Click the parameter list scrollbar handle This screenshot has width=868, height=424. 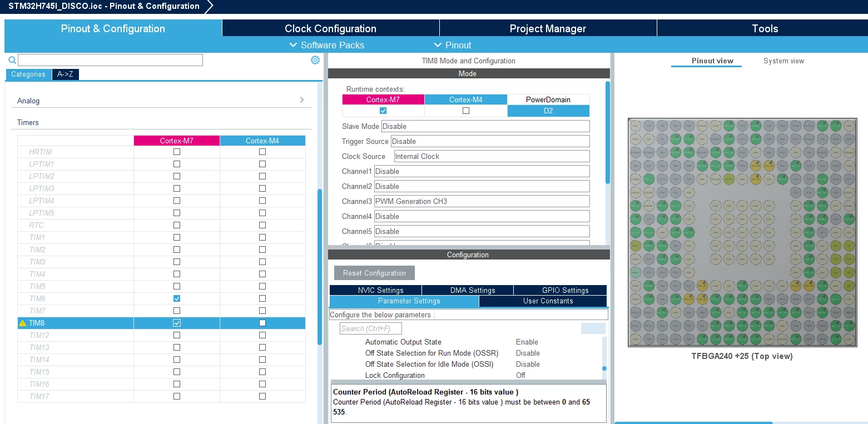604,368
